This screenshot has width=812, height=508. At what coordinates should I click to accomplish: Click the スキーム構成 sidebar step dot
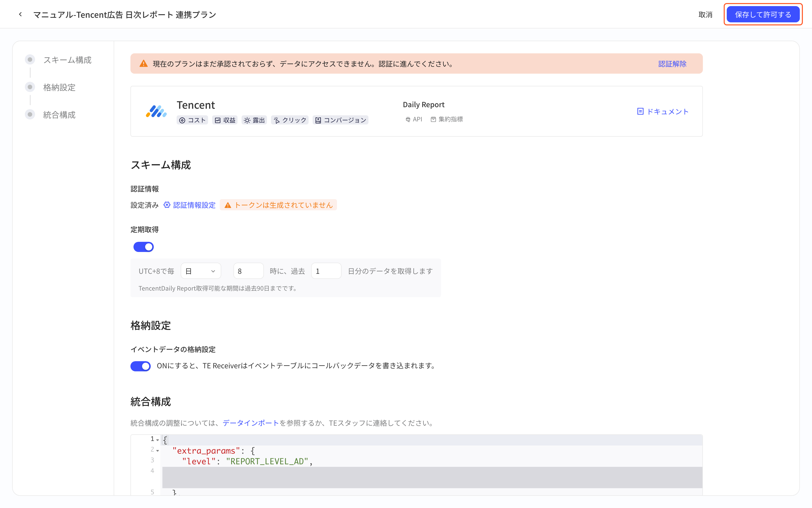pyautogui.click(x=30, y=60)
